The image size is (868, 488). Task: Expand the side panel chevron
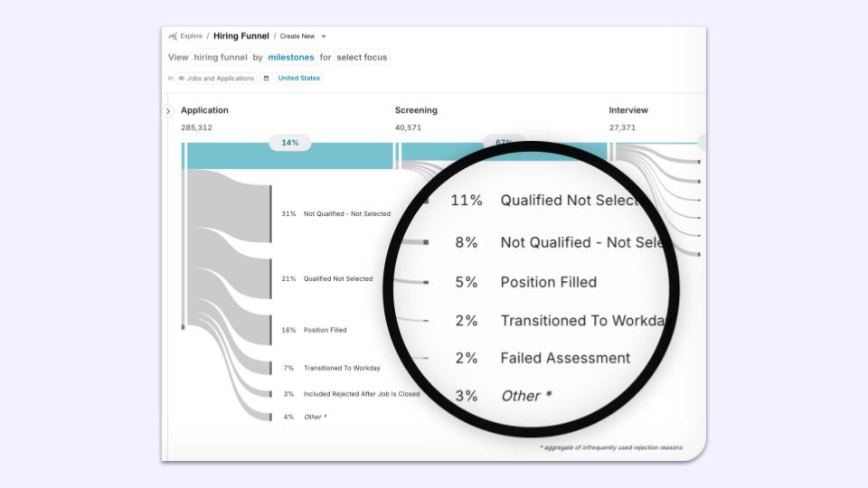click(168, 111)
